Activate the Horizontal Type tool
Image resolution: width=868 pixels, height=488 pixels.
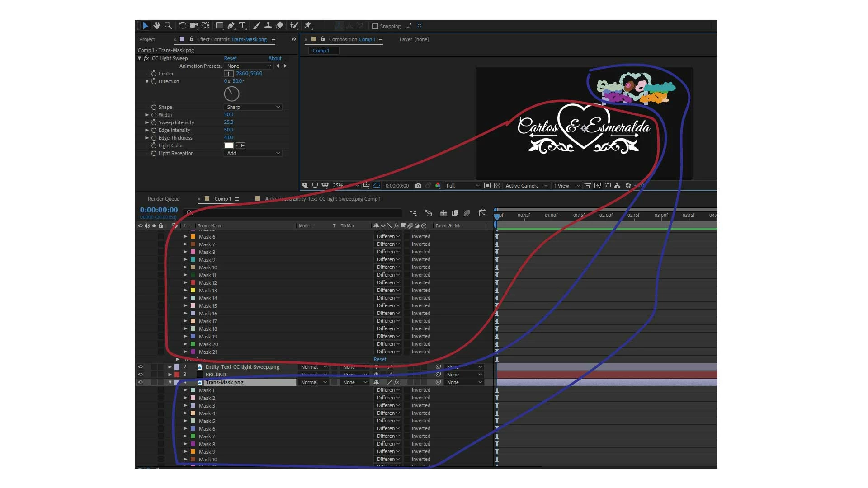(242, 26)
